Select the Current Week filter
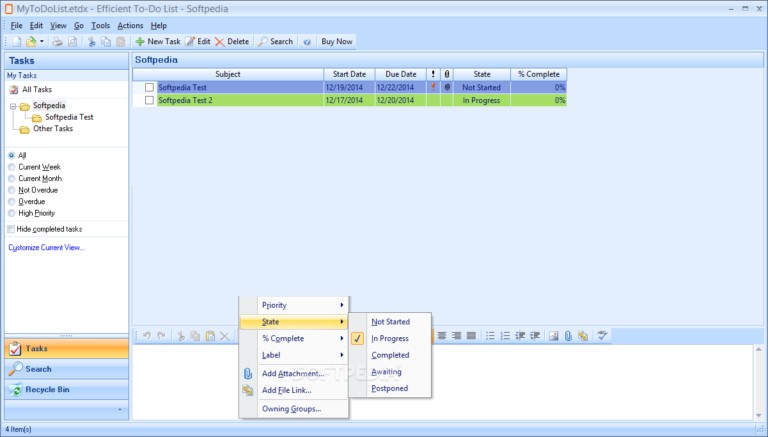This screenshot has height=437, width=768. [x=12, y=167]
